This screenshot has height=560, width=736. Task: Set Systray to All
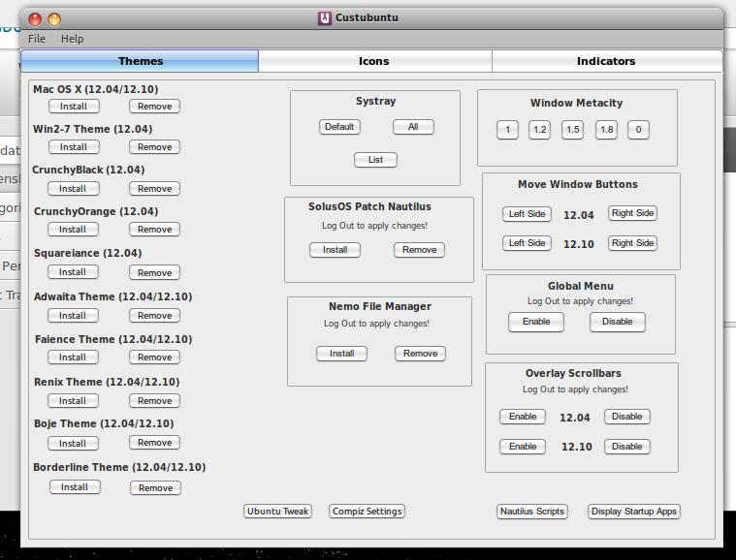(413, 127)
